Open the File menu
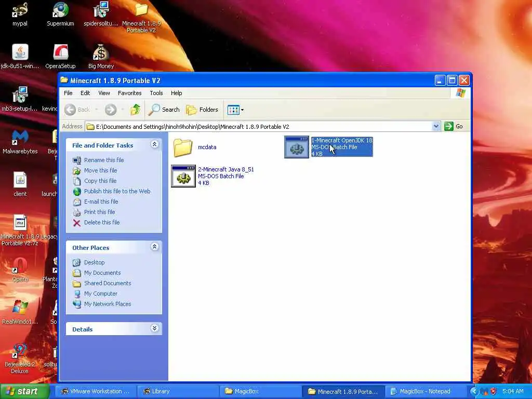 click(68, 93)
